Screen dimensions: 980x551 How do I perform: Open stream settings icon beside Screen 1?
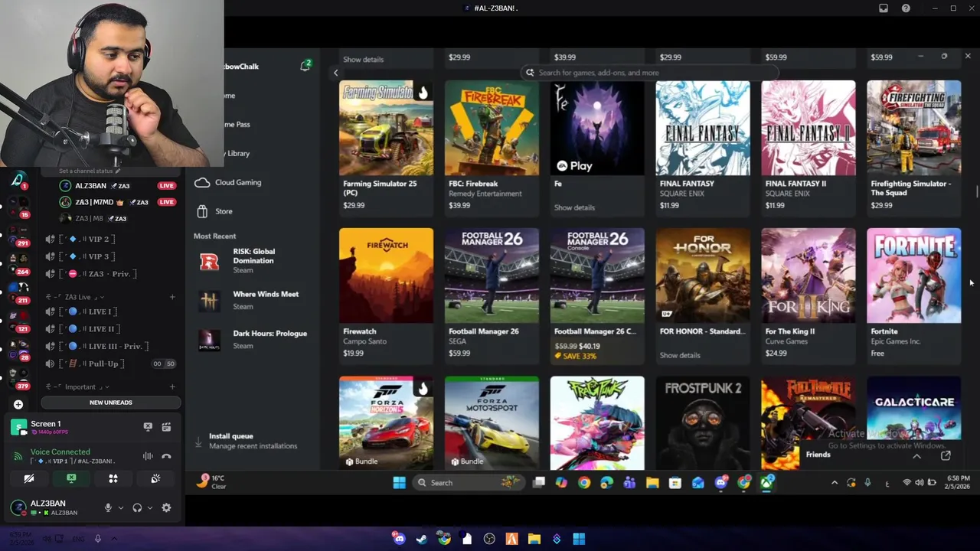[x=166, y=427]
